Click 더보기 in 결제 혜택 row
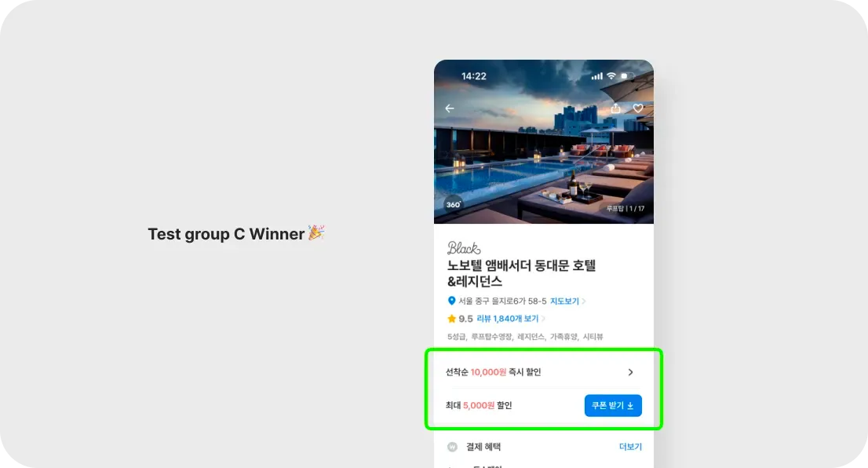Viewport: 868px width, 468px height. pyautogui.click(x=630, y=447)
